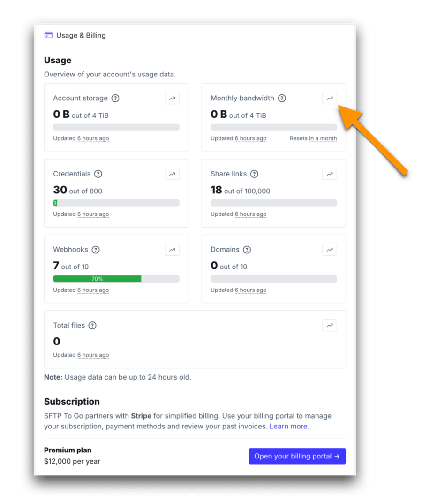
Task: Click the Credentials help question icon
Action: tap(98, 174)
